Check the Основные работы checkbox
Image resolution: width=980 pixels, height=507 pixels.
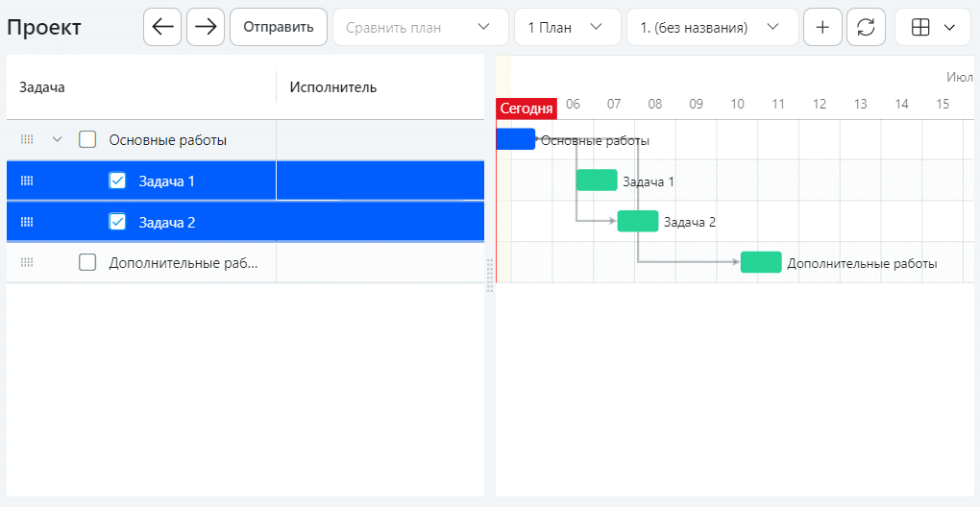click(87, 140)
